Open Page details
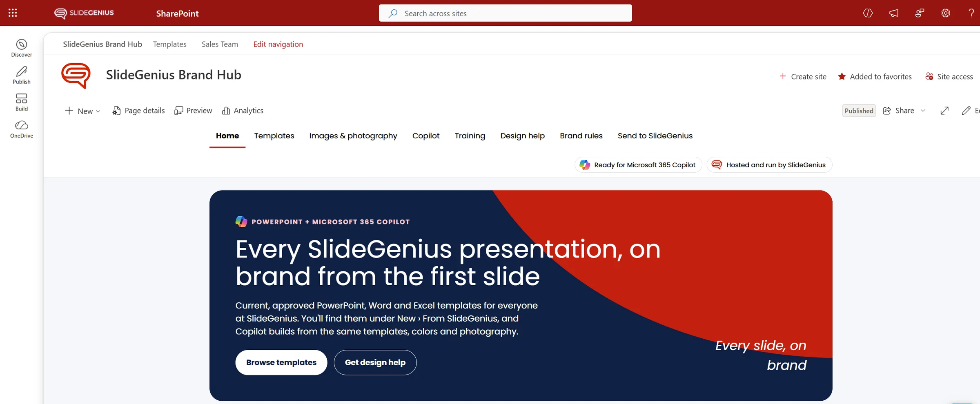980x404 pixels. click(x=138, y=111)
